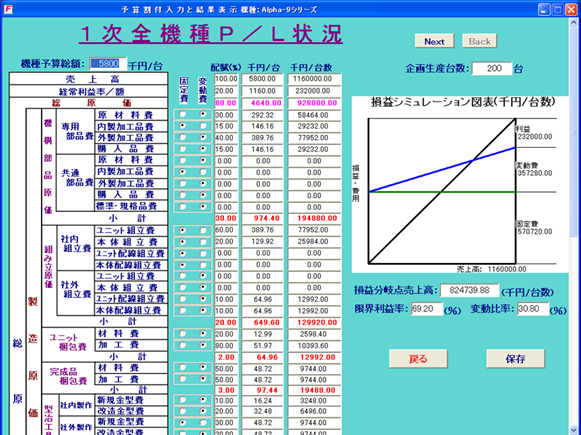Select 固定費 radio for 専用部品 原材料費

coord(182,114)
